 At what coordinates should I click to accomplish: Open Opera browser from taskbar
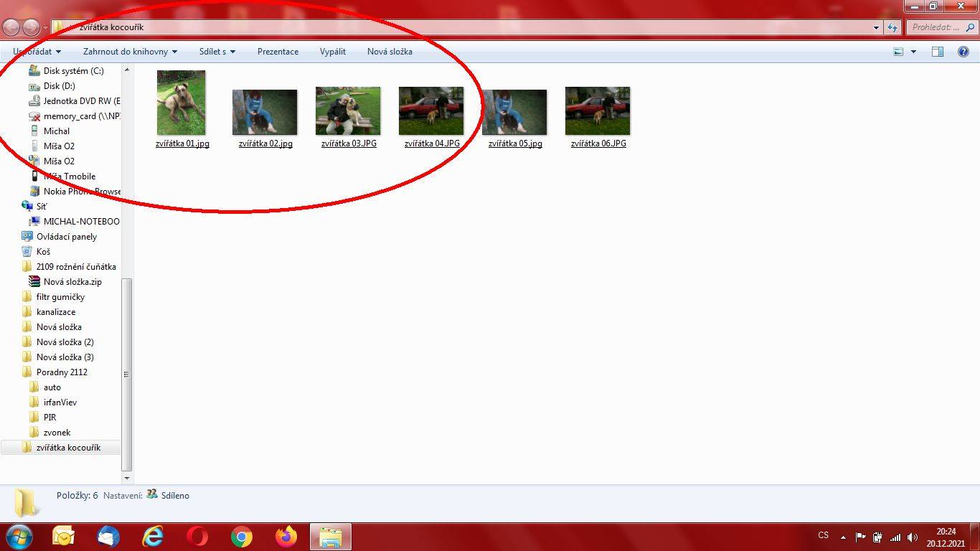point(197,537)
